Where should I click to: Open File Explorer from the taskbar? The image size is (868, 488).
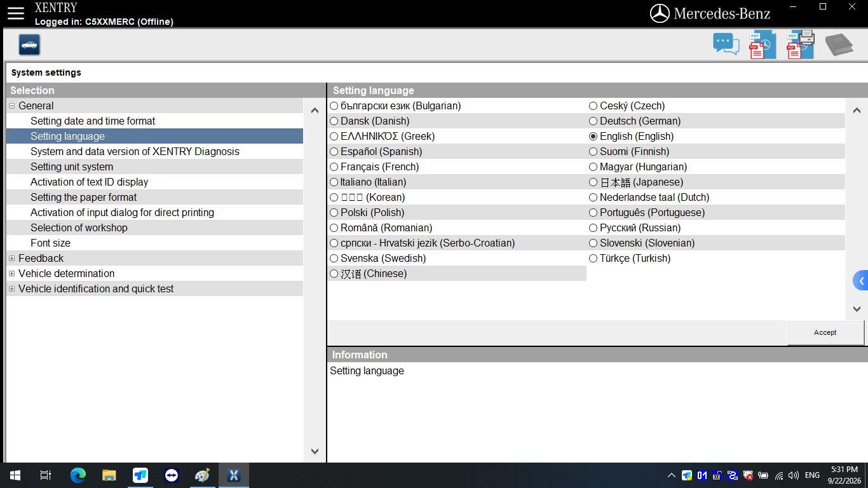point(109,475)
